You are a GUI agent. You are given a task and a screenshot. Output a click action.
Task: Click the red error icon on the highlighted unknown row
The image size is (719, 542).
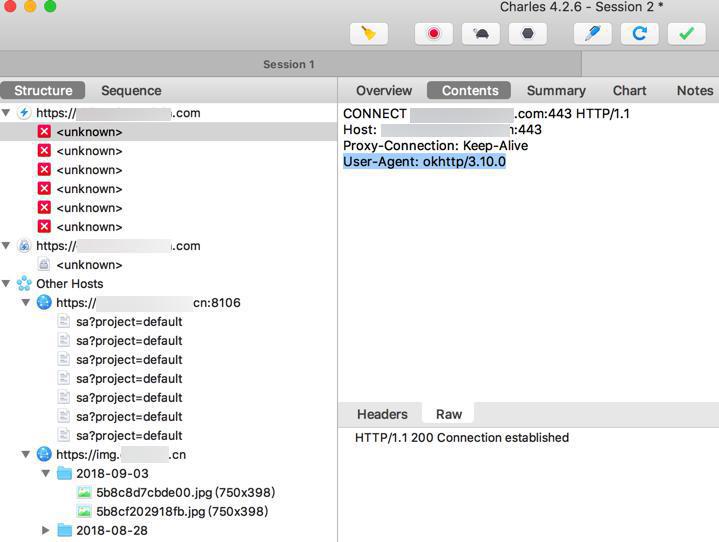[x=44, y=132]
